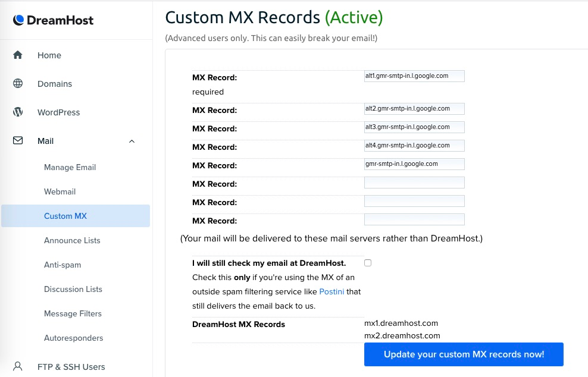Click the Mail envelope icon

click(x=18, y=140)
